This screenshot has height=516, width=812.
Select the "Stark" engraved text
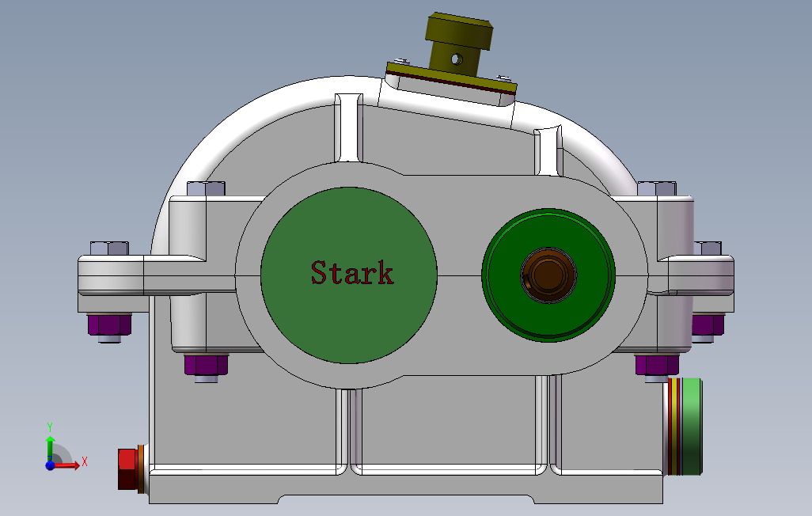351,272
